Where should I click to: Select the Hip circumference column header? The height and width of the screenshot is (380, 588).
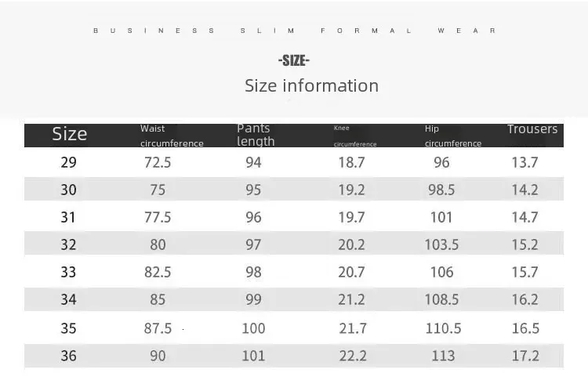coord(452,136)
